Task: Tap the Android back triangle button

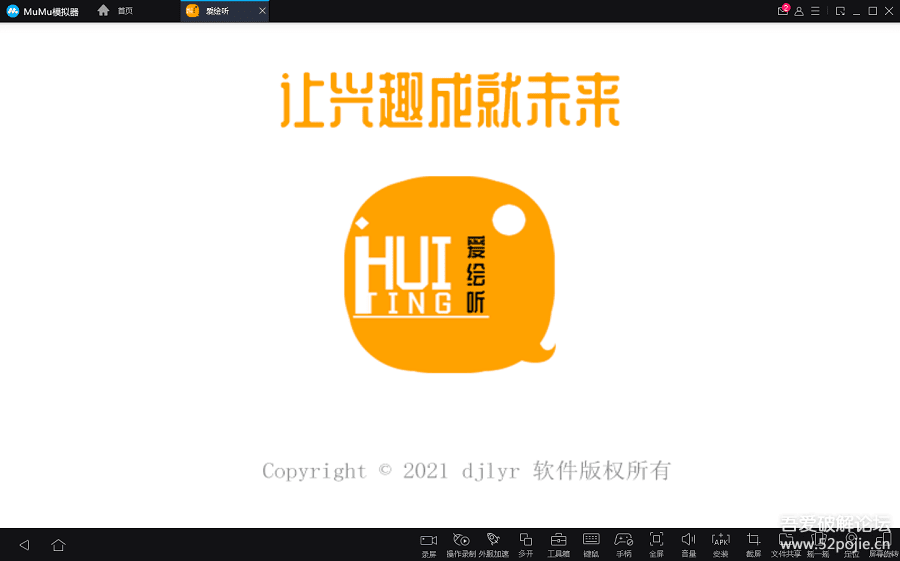Action: click(x=24, y=545)
